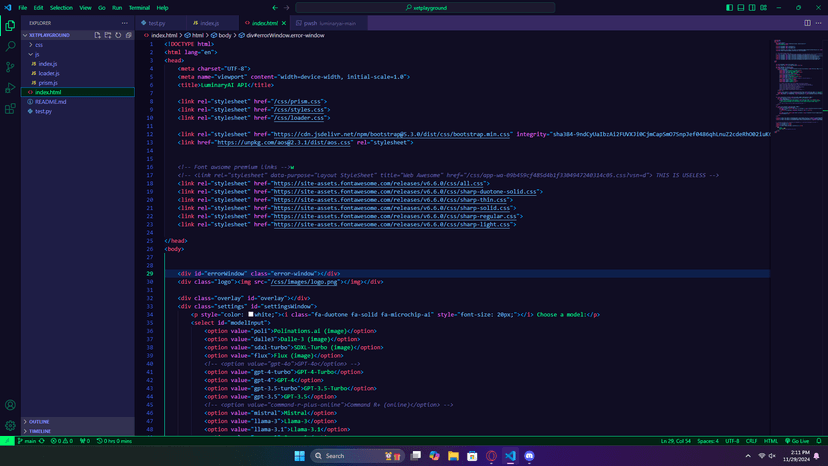Expand the Outline section
Screen dimensions: 828x466
coord(39,422)
